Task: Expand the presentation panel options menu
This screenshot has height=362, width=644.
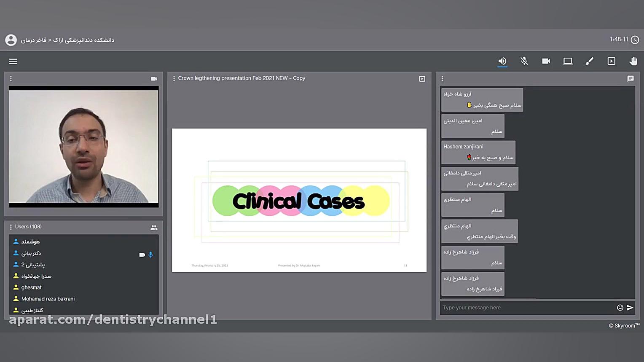Action: coord(174,79)
